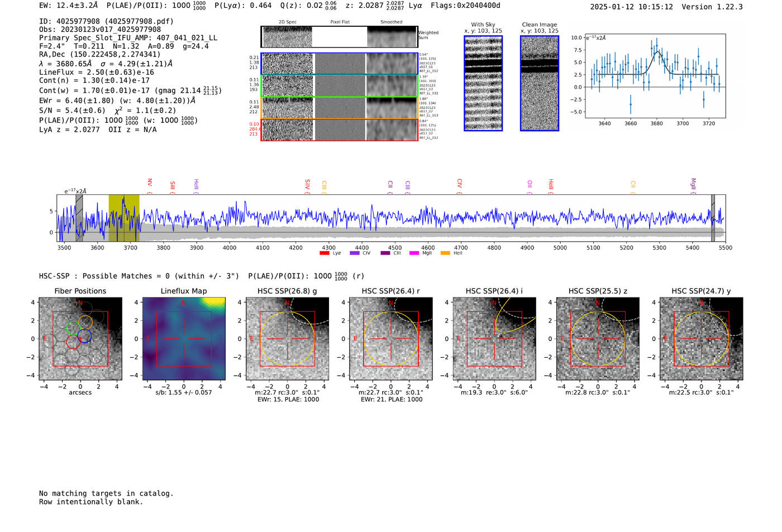The width and height of the screenshot is (782, 532).
Task: Click the MgII line marker above the spectrum
Action: (x=693, y=185)
